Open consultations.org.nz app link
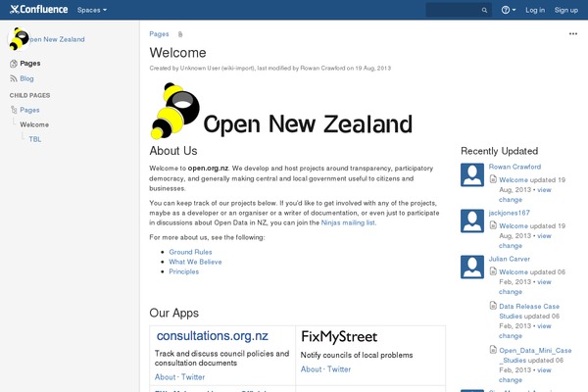The width and height of the screenshot is (588, 392). pos(213,336)
